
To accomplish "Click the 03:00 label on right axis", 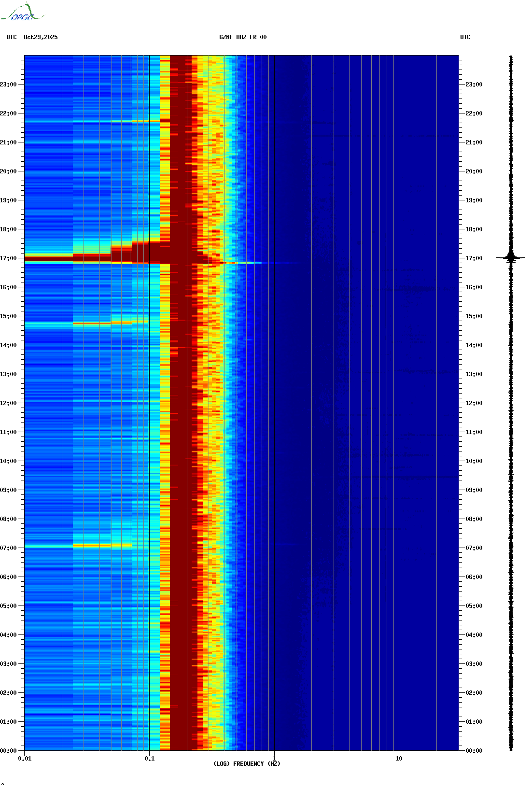I will (x=474, y=664).
